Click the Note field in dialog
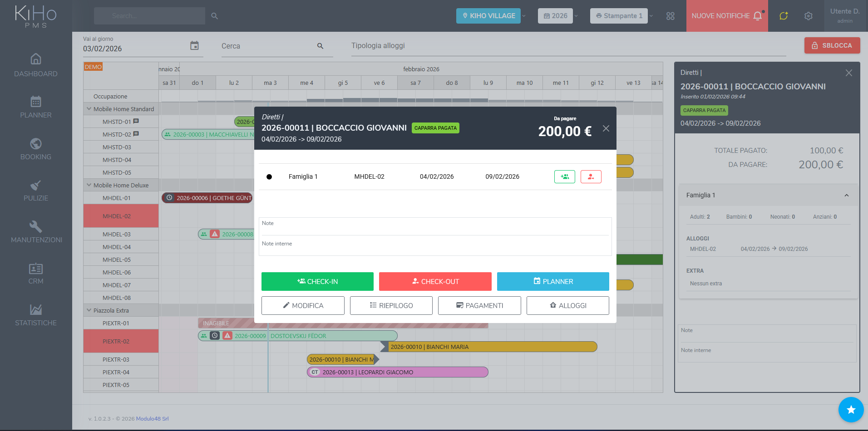Viewport: 868px width, 431px height. click(435, 226)
